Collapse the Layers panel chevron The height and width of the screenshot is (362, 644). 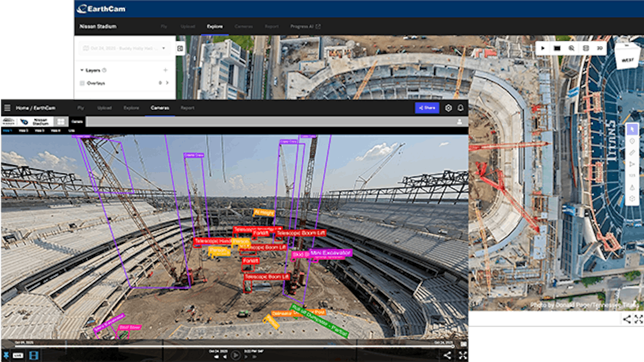pyautogui.click(x=82, y=70)
